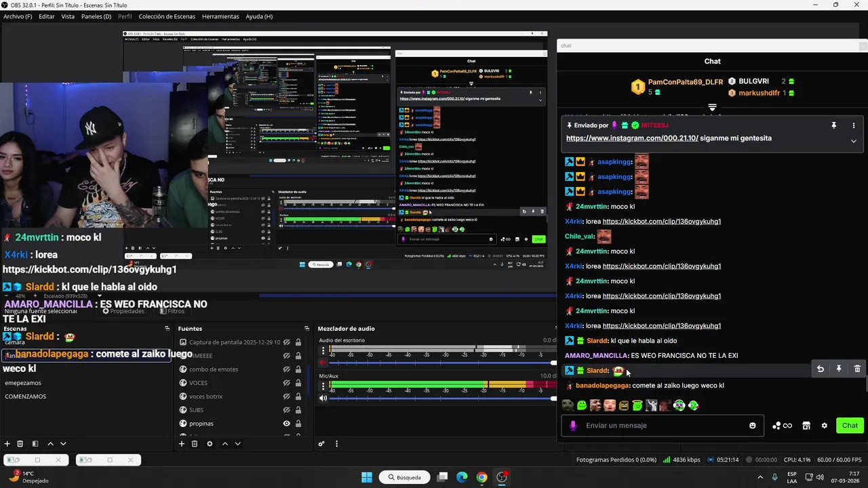Open the Herramientas menu
The height and width of the screenshot is (488, 868).
pos(220,16)
